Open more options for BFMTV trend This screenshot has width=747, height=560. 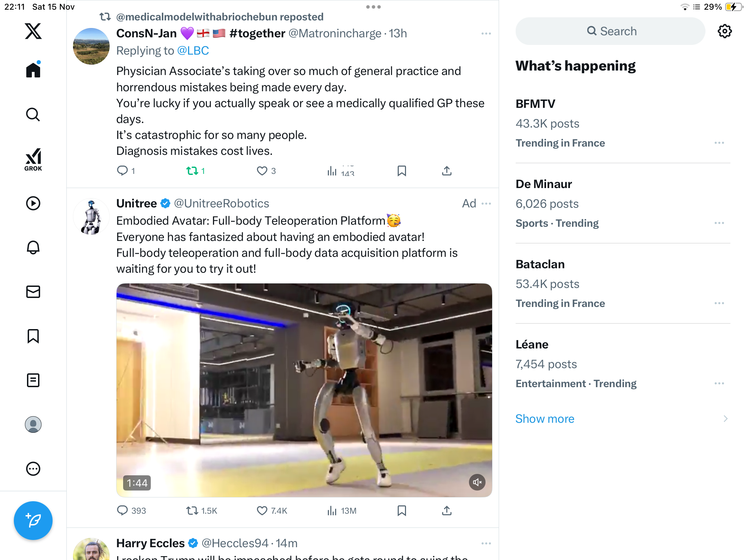pyautogui.click(x=719, y=143)
